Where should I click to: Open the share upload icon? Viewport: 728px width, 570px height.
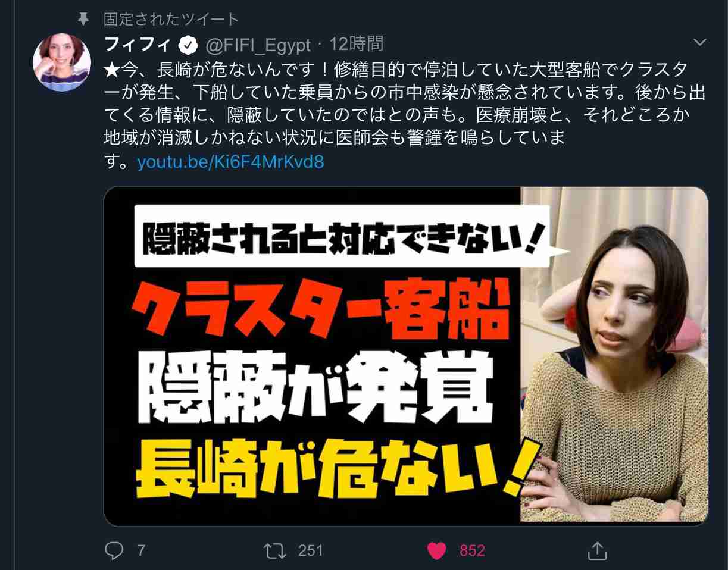[597, 550]
